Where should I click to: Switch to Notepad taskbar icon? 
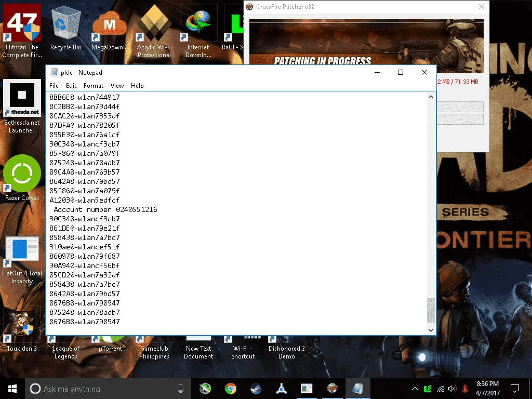click(x=357, y=389)
